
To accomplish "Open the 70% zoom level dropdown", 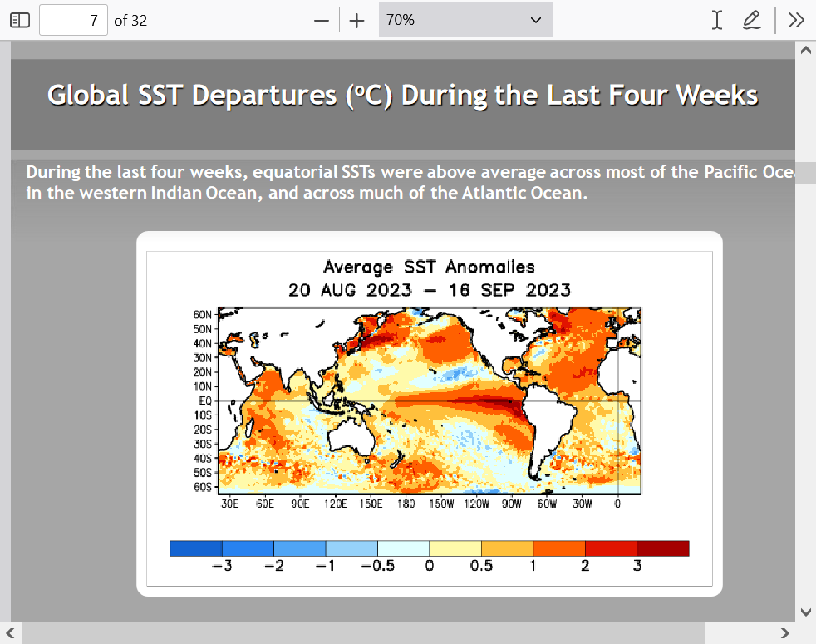I will 465,20.
